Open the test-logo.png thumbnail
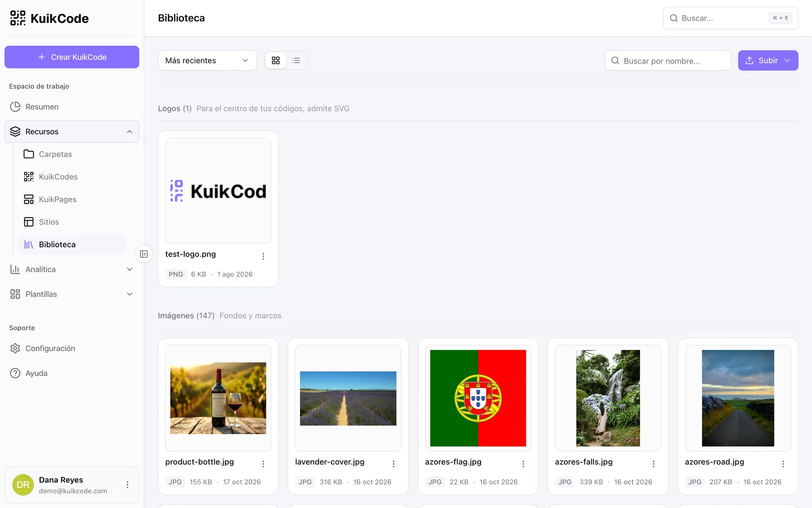The height and width of the screenshot is (508, 812). click(x=218, y=191)
